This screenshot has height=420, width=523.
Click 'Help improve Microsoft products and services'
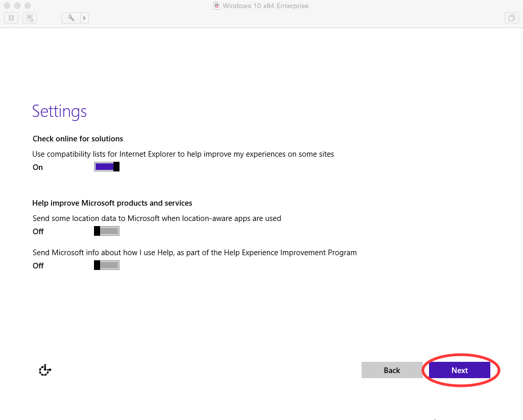click(112, 203)
